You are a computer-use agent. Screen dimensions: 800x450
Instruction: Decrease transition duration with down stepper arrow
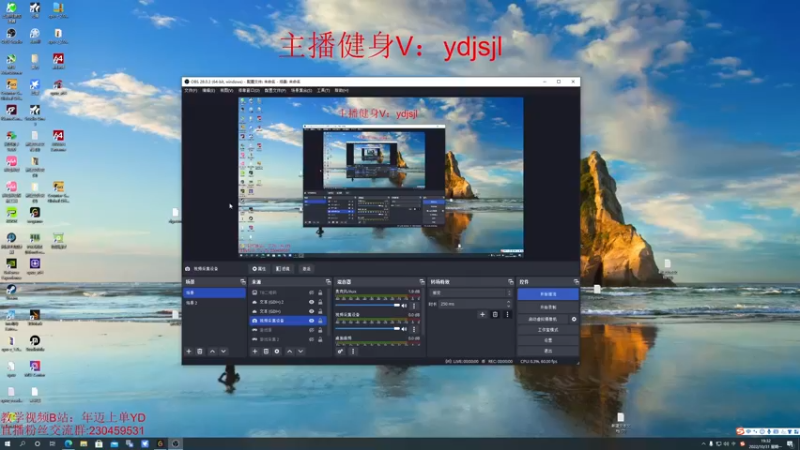(x=509, y=306)
